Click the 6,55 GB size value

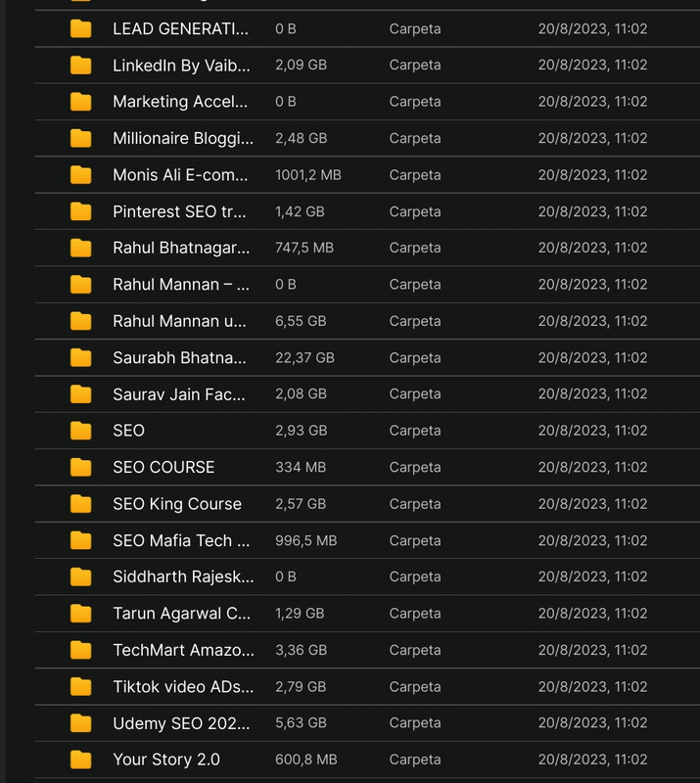pos(301,321)
